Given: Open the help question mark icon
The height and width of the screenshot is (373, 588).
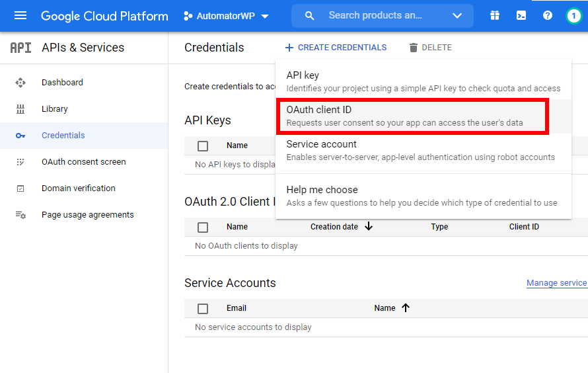Looking at the screenshot, I should pos(548,16).
